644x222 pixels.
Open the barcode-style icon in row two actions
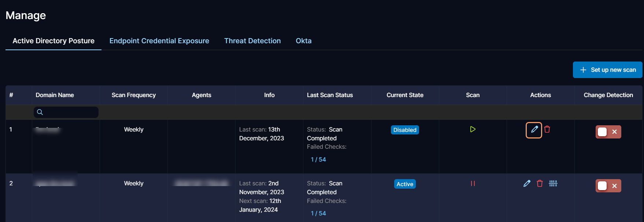(553, 184)
